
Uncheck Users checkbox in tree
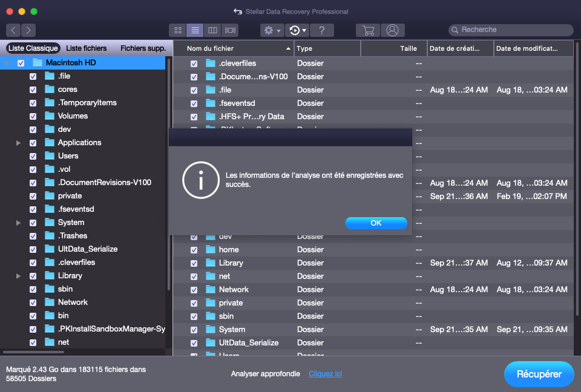coord(33,156)
